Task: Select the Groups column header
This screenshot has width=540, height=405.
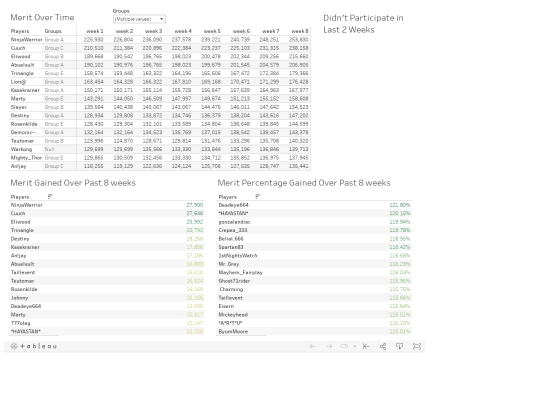Action: tap(53, 31)
